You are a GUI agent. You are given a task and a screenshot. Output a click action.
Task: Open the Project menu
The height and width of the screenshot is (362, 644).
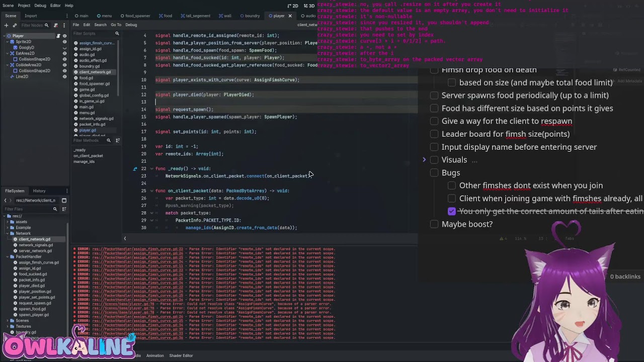pyautogui.click(x=24, y=6)
